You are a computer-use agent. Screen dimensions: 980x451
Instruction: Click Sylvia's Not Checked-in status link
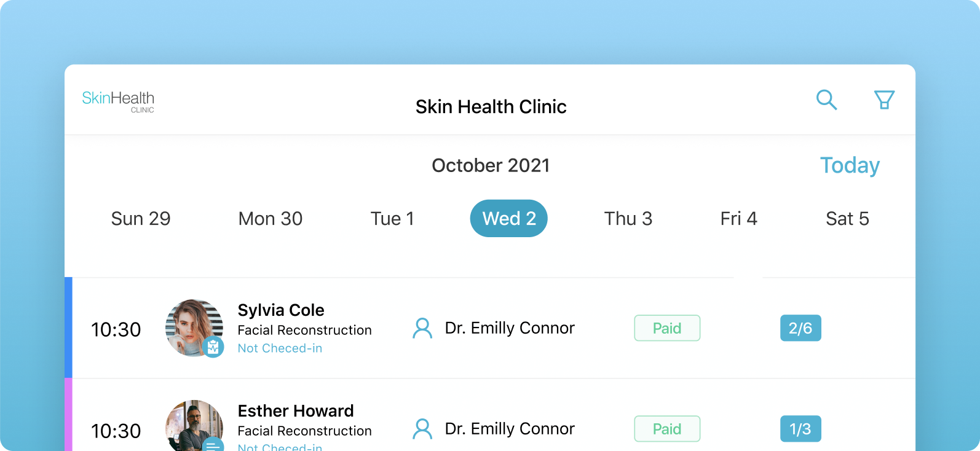pos(280,348)
